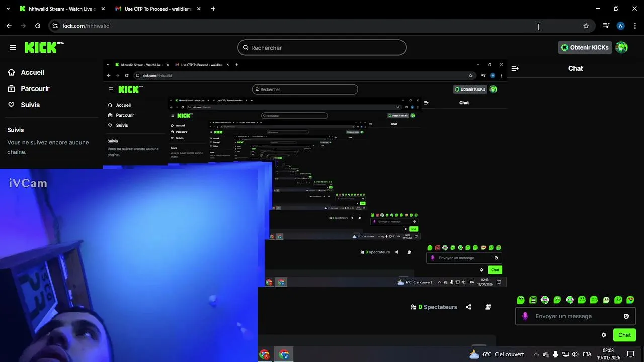Screen dimensions: 644x362
Task: Pick the pale light-green emote
Action: click(x=606, y=300)
